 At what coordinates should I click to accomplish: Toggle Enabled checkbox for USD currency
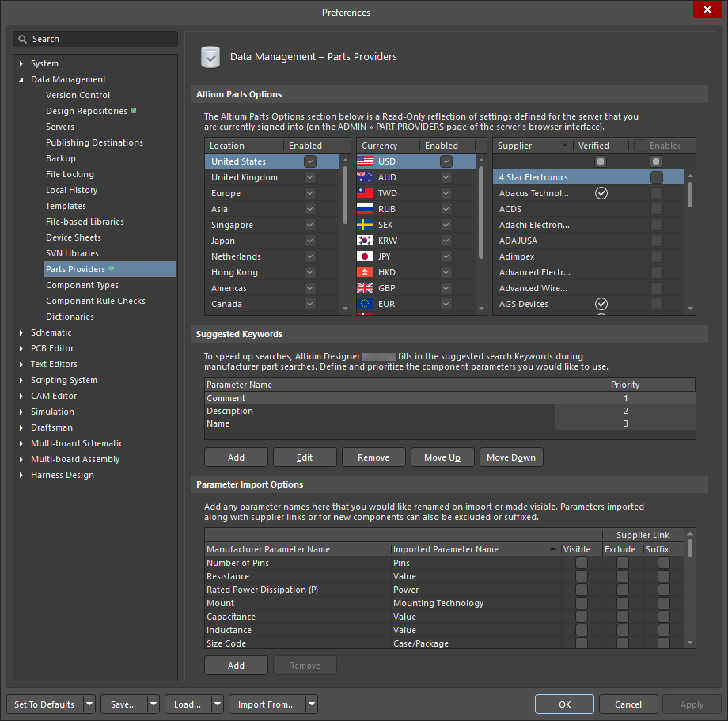coord(446,161)
